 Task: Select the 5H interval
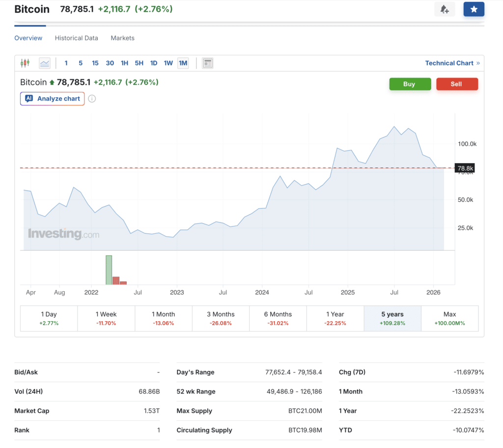point(139,63)
